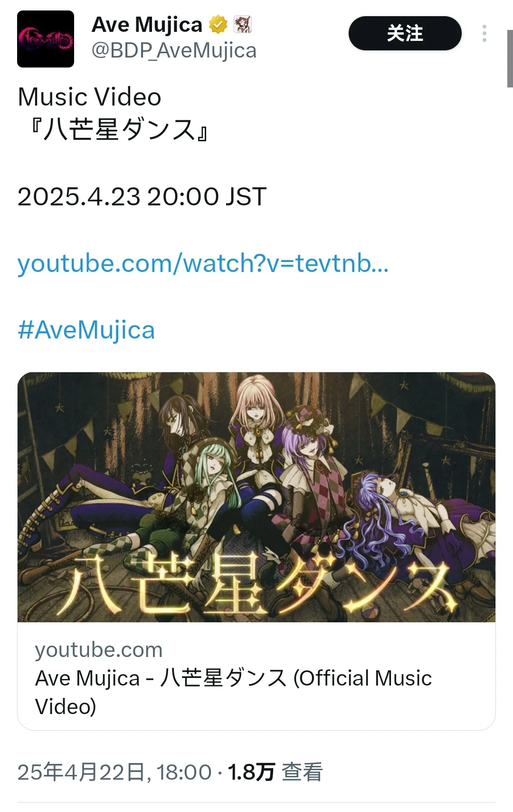Click the 2025.4.23 20:00 JST text line
This screenshot has width=513, height=812.
(x=142, y=196)
